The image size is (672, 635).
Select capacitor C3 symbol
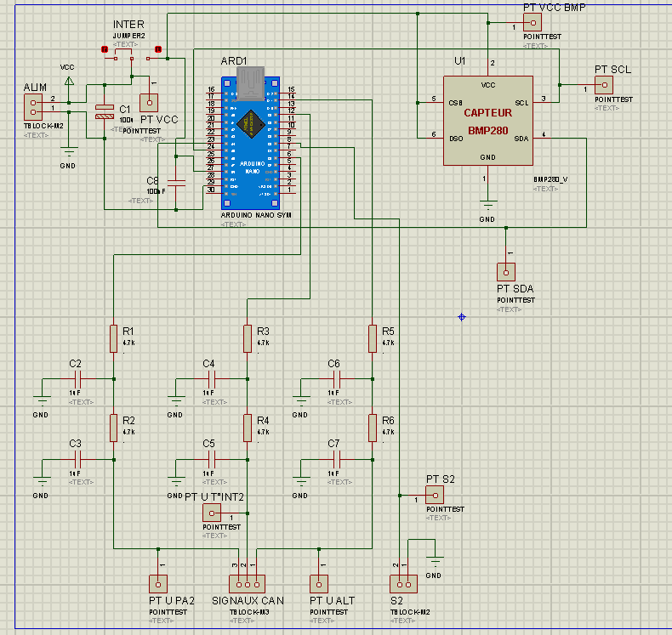pyautogui.click(x=78, y=459)
